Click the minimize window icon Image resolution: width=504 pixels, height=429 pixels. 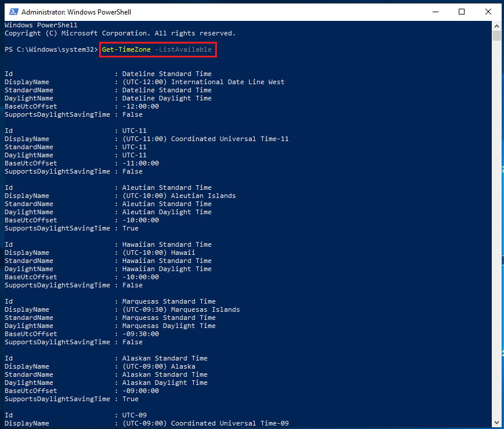click(436, 12)
